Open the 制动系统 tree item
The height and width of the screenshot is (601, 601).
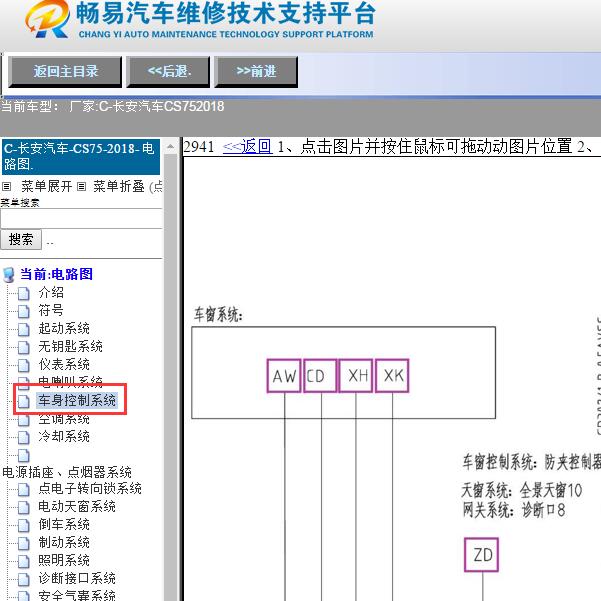click(64, 543)
